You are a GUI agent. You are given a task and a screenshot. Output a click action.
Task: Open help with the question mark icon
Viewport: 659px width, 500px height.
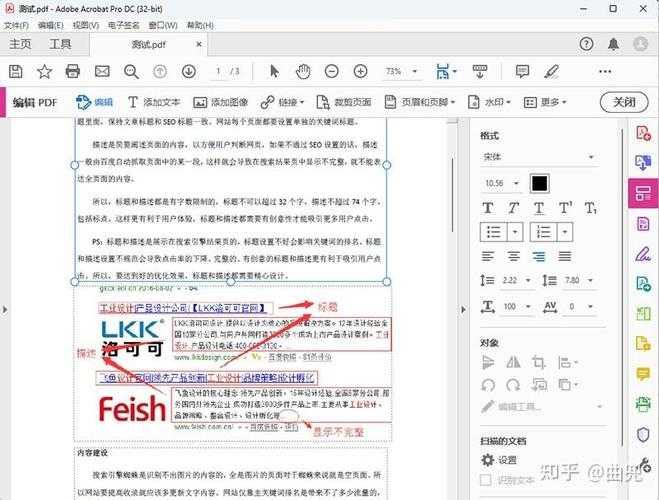coord(586,44)
